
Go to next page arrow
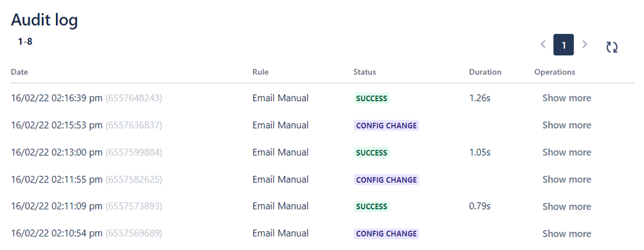pos(585,44)
